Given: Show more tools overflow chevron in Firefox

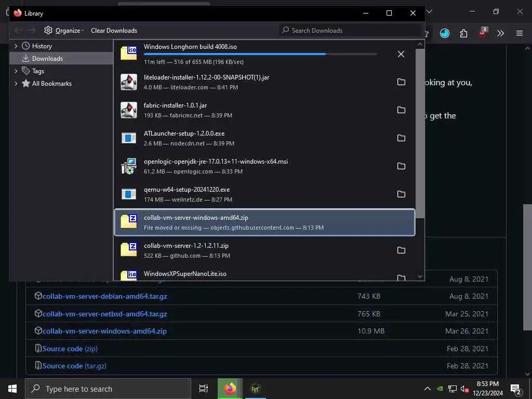Looking at the screenshot, I should pos(500,33).
